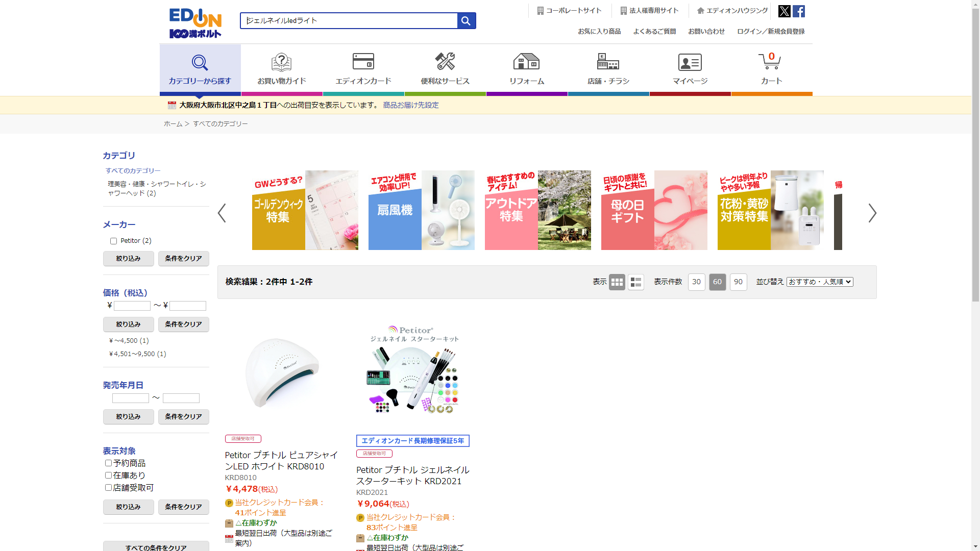Image resolution: width=980 pixels, height=551 pixels.
Task: Check the Petitor maker checkbox
Action: pyautogui.click(x=113, y=241)
